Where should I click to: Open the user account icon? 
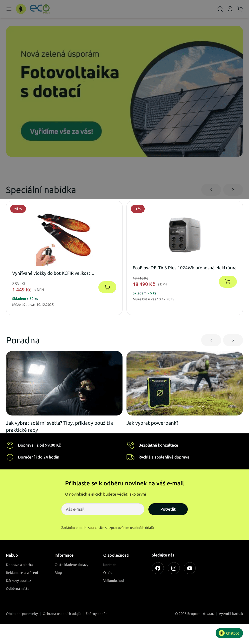(x=230, y=9)
